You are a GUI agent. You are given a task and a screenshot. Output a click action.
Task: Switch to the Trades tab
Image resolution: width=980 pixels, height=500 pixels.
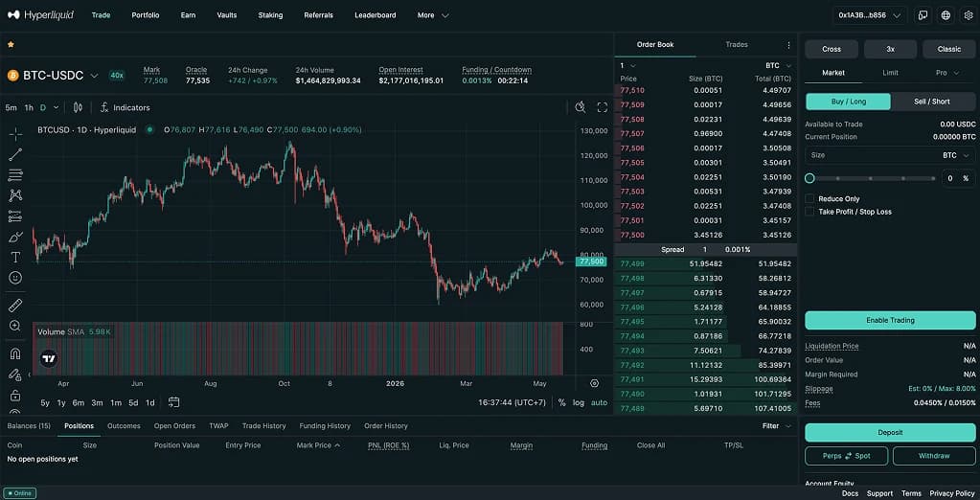(737, 44)
